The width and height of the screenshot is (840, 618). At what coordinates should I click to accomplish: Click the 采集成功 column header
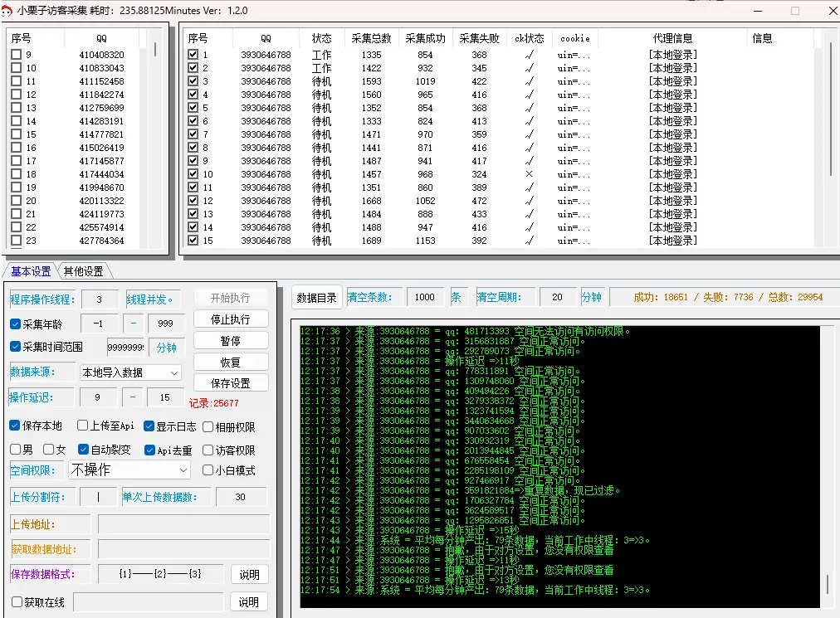(425, 38)
